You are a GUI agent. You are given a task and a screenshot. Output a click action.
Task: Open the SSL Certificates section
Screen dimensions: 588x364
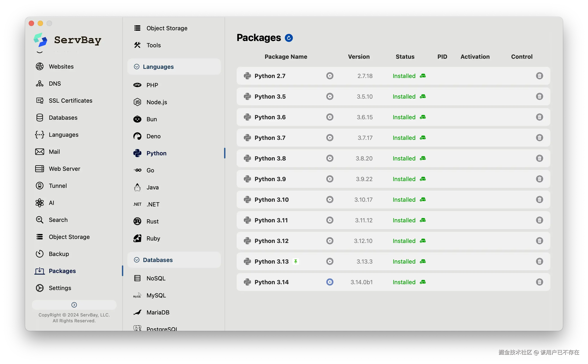[x=70, y=101]
